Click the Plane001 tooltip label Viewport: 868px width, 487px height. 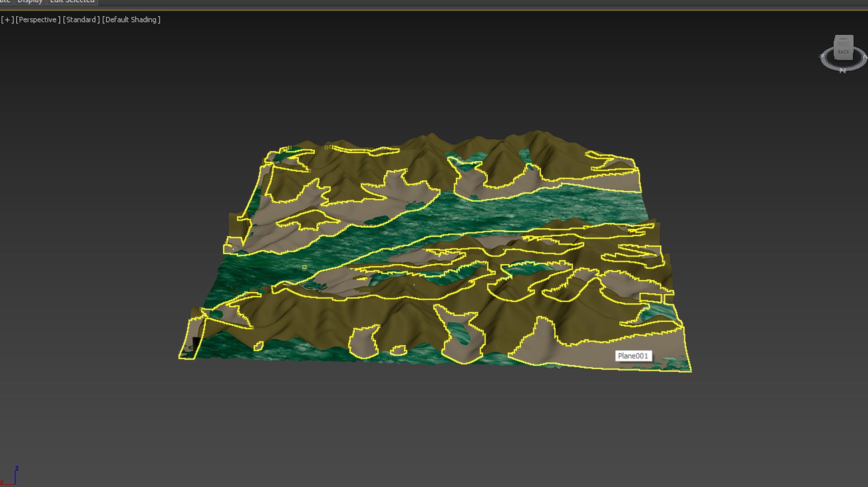tap(633, 356)
